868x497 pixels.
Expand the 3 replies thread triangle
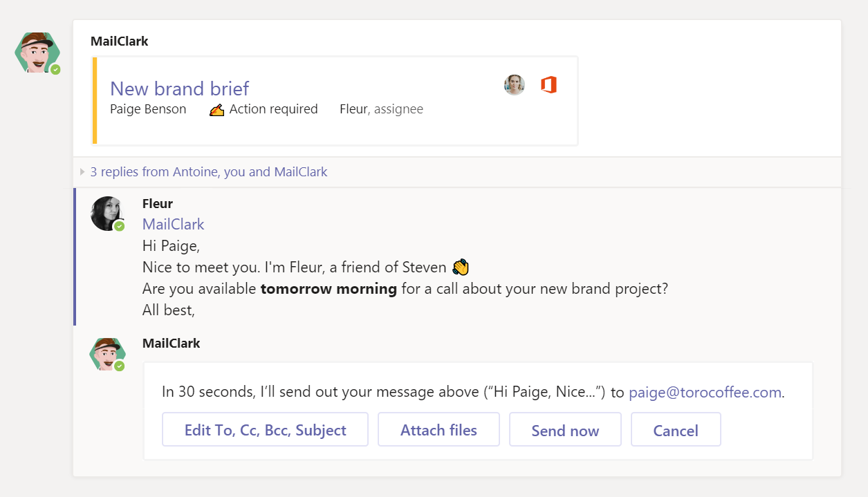click(83, 171)
